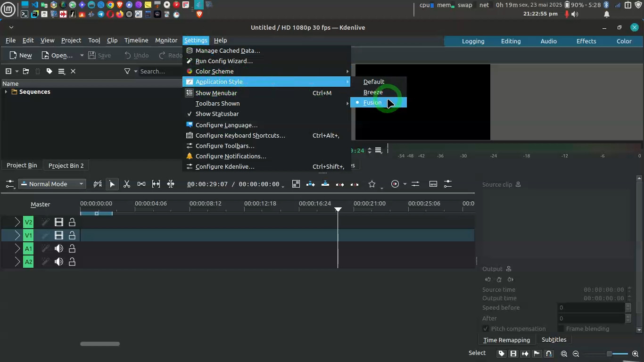Click Lift timeline zone icon
The width and height of the screenshot is (644, 362).
pos(355,184)
